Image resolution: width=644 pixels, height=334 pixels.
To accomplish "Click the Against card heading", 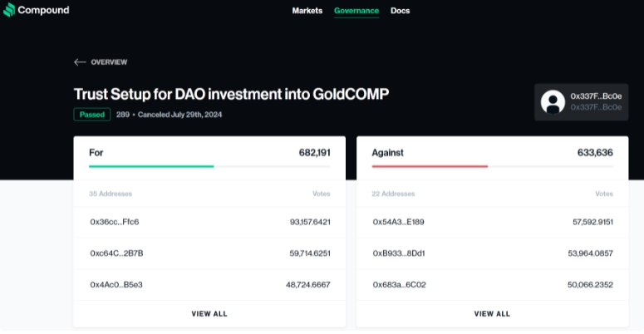I will click(388, 152).
